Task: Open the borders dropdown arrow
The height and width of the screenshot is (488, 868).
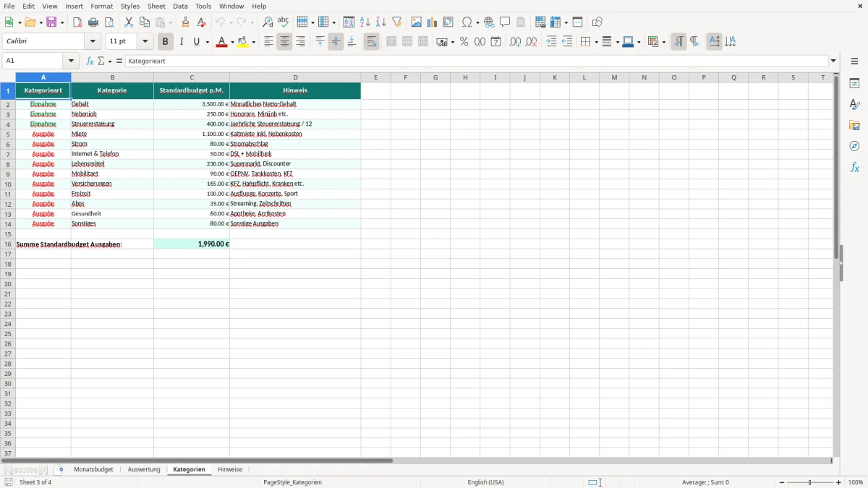Action: 595,42
